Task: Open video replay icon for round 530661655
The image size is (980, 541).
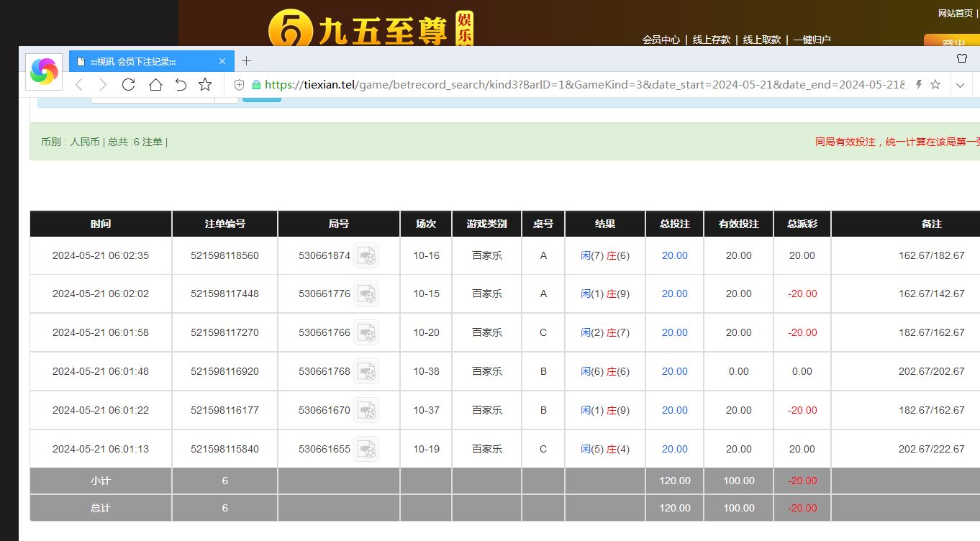Action: pos(366,449)
